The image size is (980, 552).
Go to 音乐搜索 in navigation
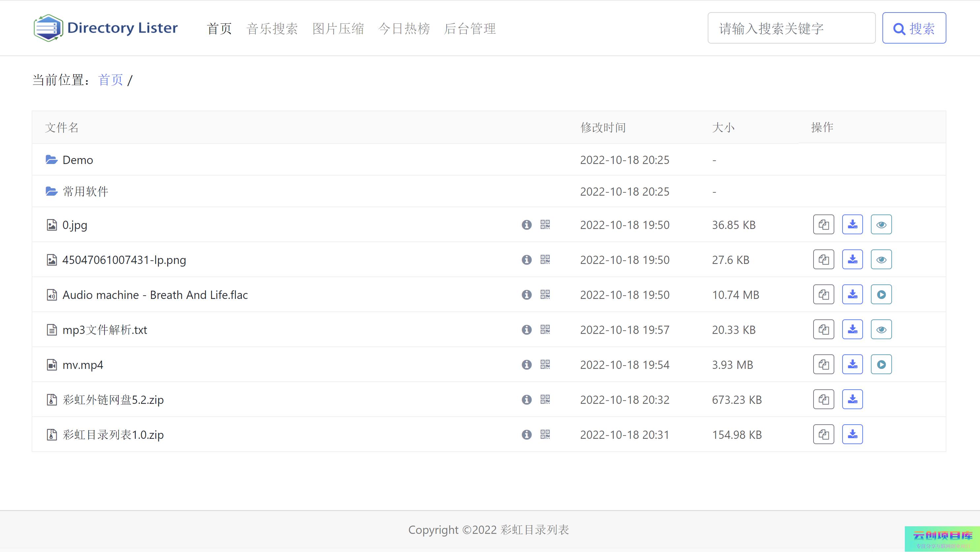(x=272, y=29)
